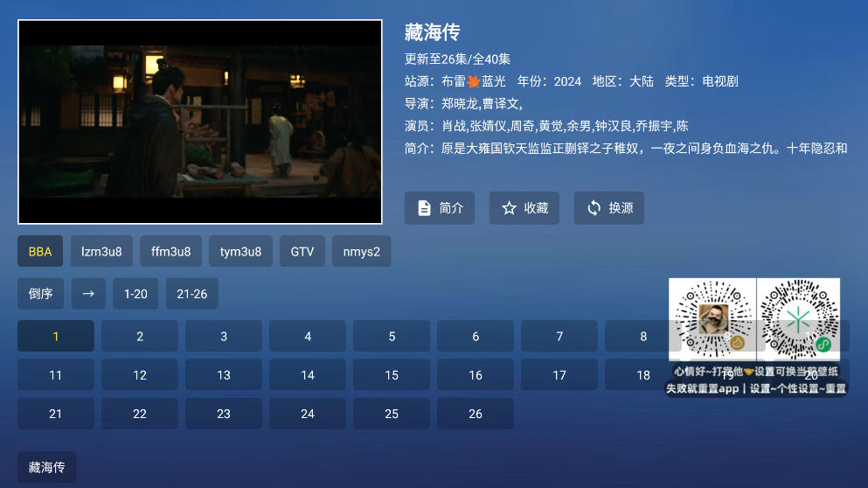Play episode 7
Viewport: 868px width, 488px height.
tap(559, 336)
